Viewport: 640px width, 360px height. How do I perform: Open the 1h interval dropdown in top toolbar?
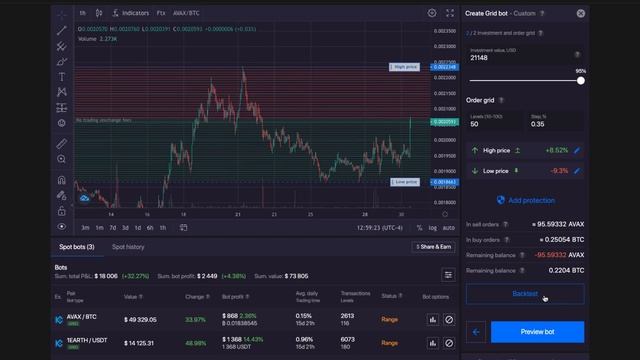83,13
